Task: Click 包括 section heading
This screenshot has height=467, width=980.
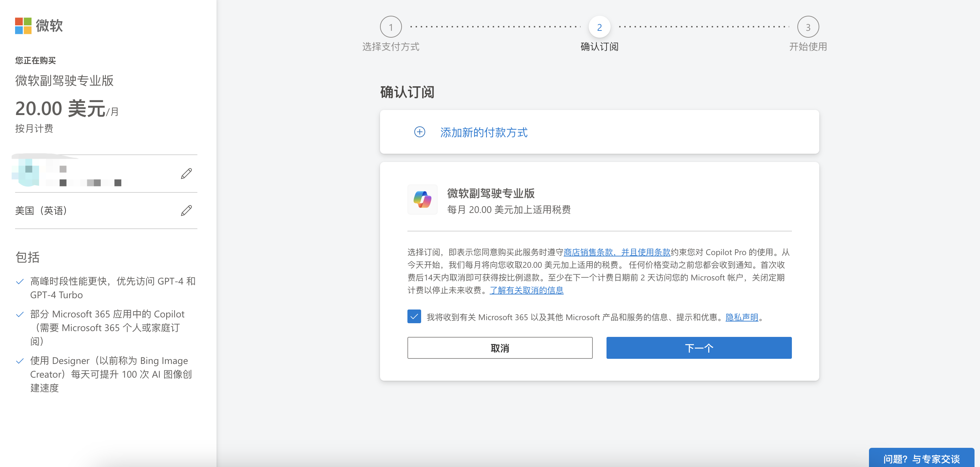Action: (27, 257)
